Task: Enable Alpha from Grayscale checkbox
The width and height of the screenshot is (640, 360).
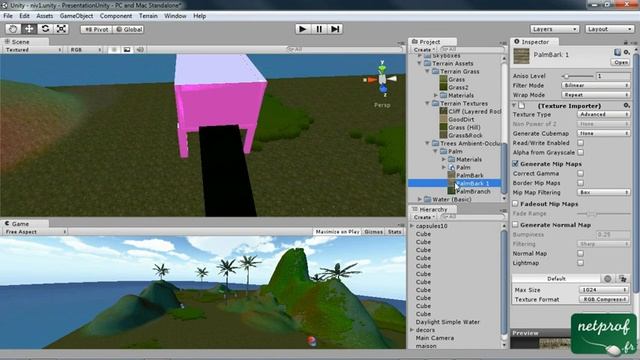Action: (x=580, y=152)
